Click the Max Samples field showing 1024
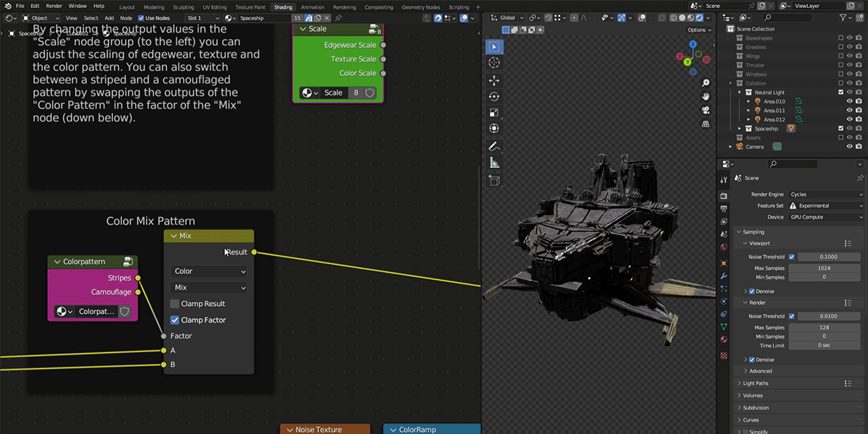Image resolution: width=868 pixels, height=434 pixels. pos(824,268)
